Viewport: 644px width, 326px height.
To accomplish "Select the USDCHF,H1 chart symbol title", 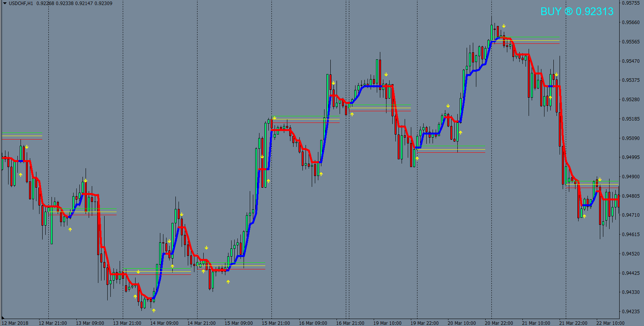I will click(x=21, y=3).
